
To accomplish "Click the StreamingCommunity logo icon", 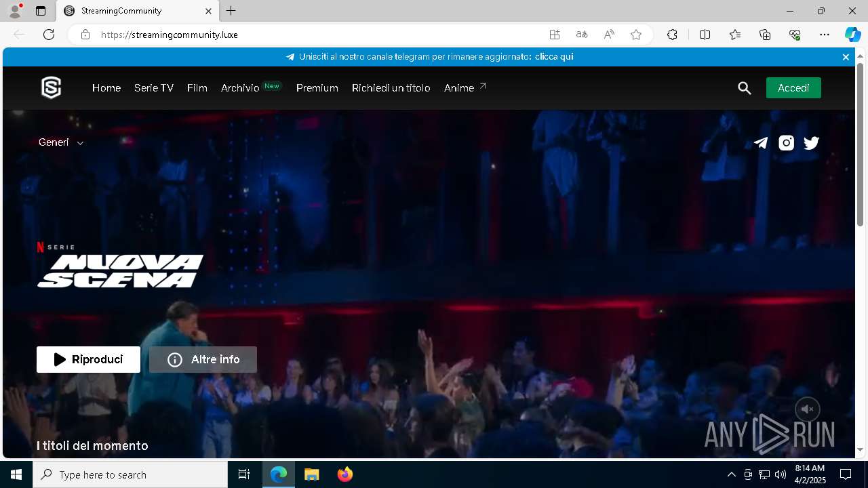I will tap(52, 87).
